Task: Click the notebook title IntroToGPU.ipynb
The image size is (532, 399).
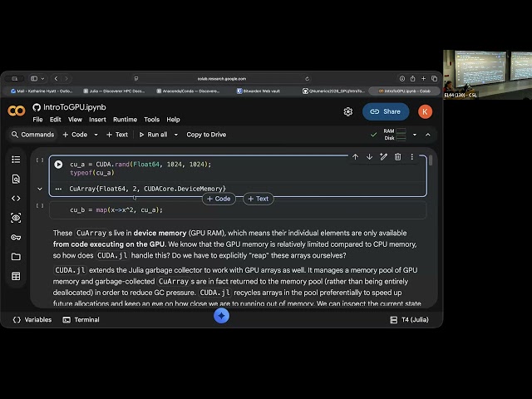Action: [x=75, y=107]
